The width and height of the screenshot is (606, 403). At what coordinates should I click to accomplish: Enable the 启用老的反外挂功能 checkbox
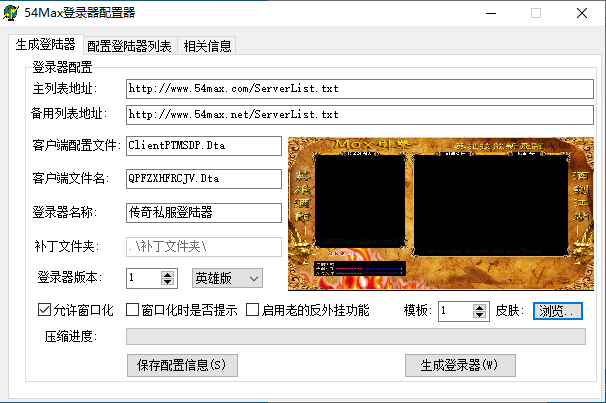[253, 310]
